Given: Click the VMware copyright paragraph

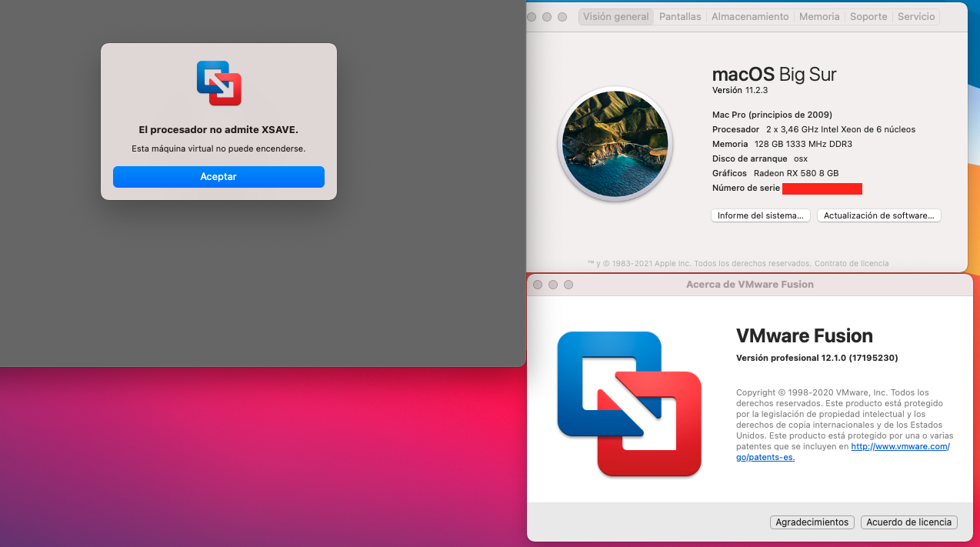Looking at the screenshot, I should click(843, 425).
